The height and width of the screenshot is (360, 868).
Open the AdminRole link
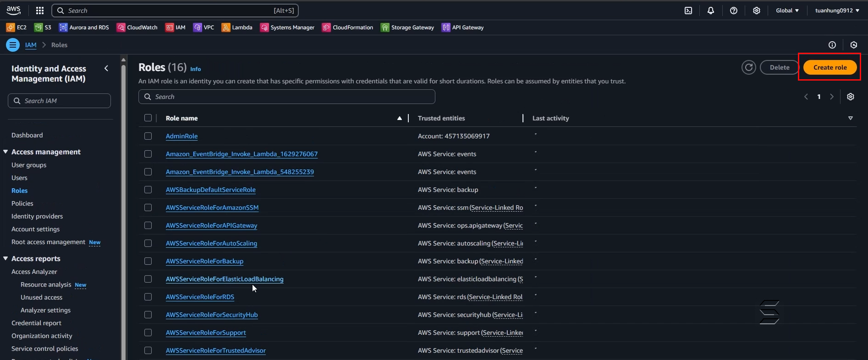click(182, 136)
